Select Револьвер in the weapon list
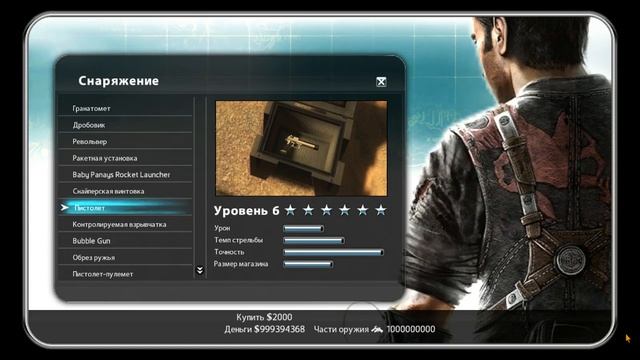640x360 pixels. click(x=125, y=142)
